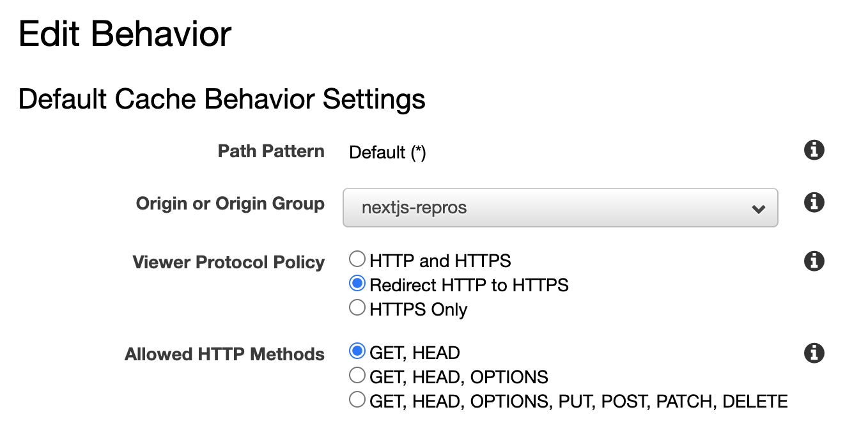Select Redirect HTTP to HTTPS option

[x=357, y=284]
